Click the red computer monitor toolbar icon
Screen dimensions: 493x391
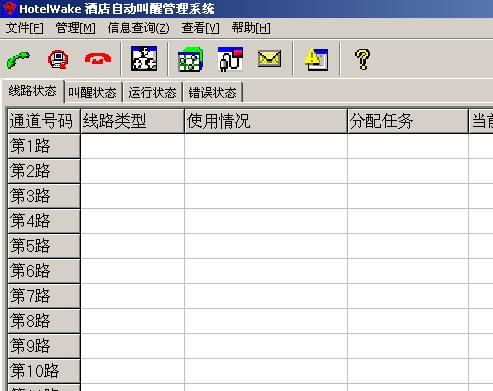(58, 60)
